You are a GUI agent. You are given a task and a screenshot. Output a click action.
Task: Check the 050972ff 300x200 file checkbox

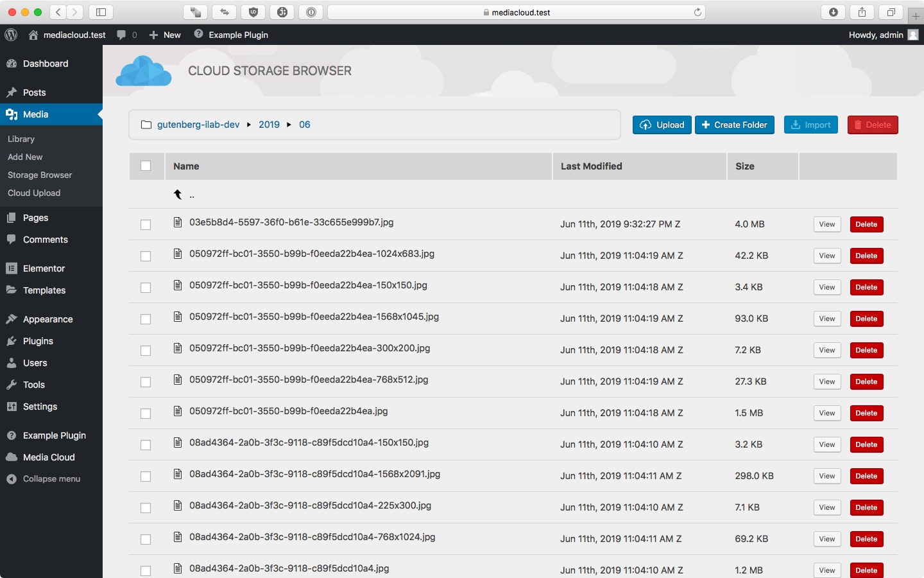(x=146, y=351)
